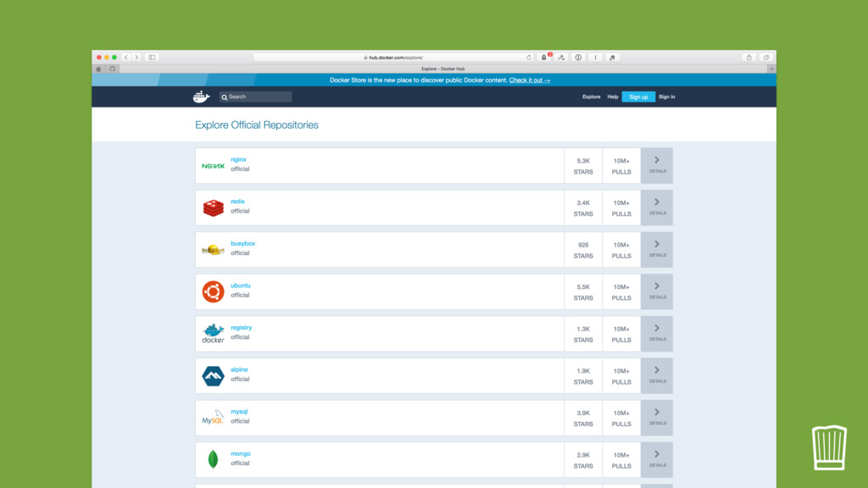868x488 pixels.
Task: Open the GitHub pinned tab
Action: click(113, 69)
